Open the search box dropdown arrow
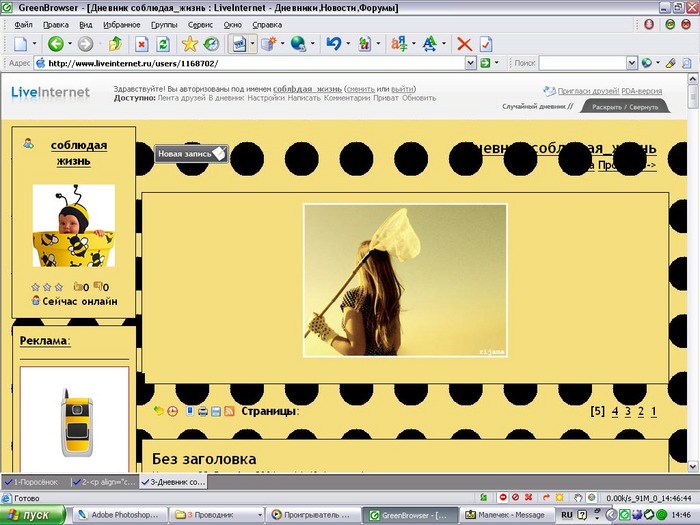Viewport: 700px width, 525px height. (x=632, y=63)
